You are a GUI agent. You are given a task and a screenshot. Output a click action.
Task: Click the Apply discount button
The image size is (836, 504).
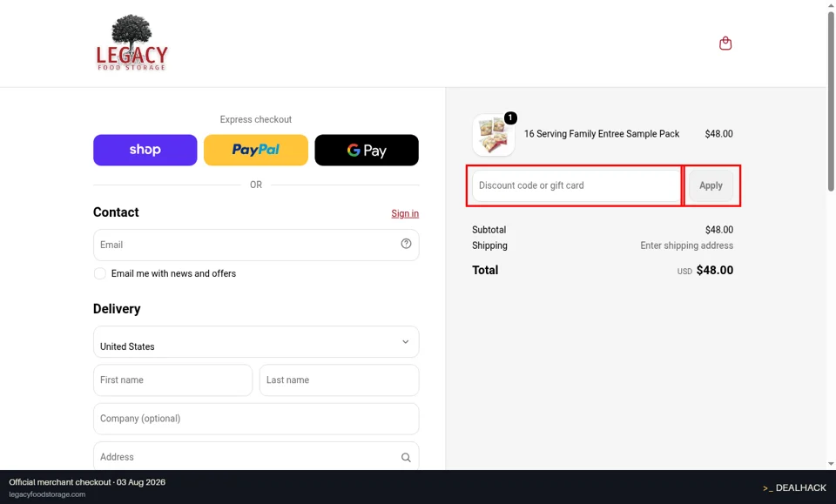click(x=711, y=185)
